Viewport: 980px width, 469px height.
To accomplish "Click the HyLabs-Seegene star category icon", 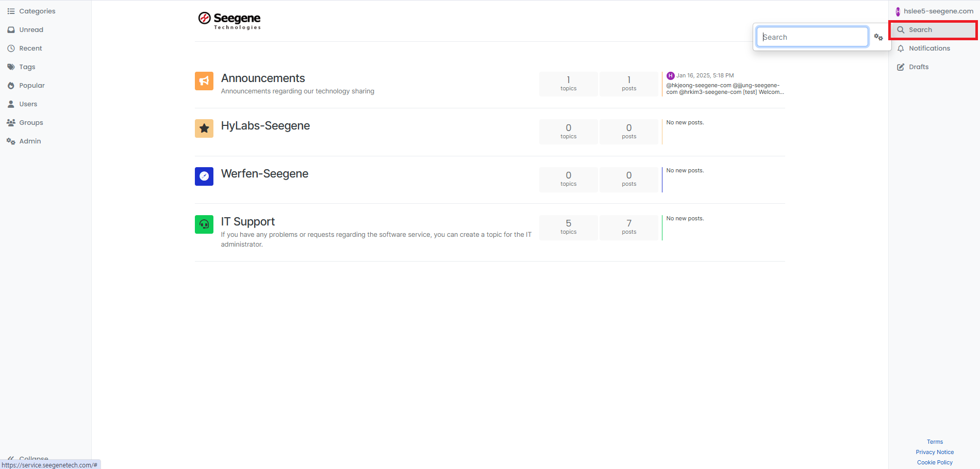I will pyautogui.click(x=204, y=128).
